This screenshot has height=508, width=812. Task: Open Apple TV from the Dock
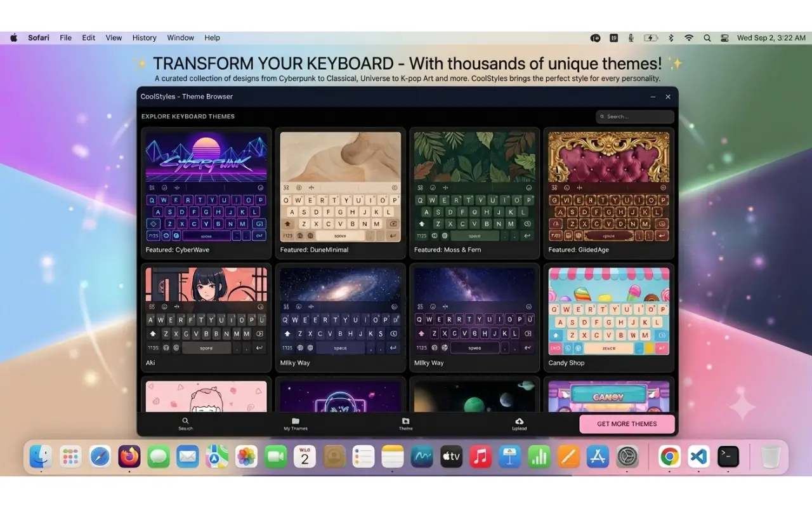click(x=451, y=456)
